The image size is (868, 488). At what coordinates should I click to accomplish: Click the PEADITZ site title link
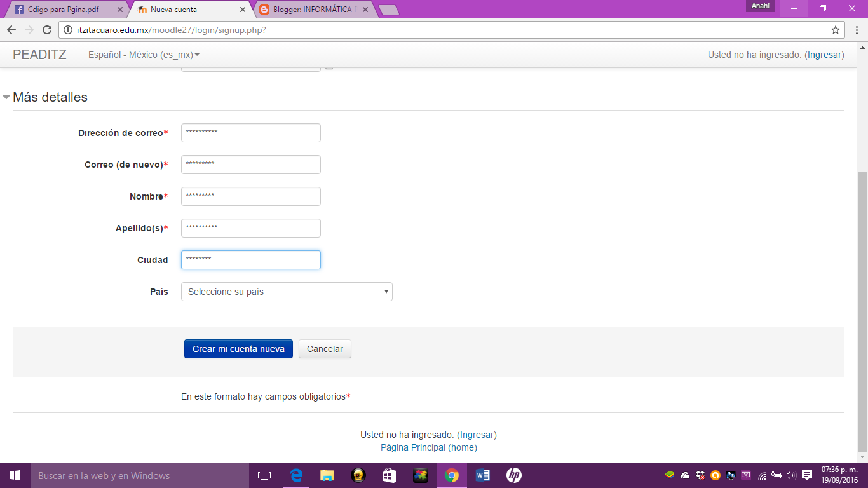pyautogui.click(x=39, y=55)
